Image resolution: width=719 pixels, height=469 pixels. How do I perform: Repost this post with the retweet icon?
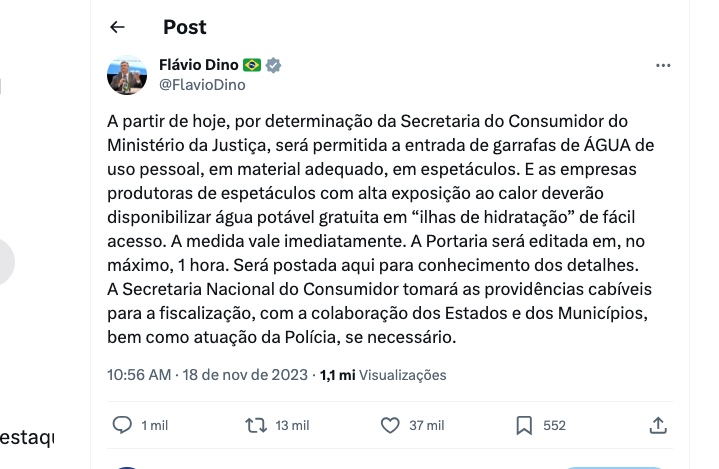click(x=256, y=425)
